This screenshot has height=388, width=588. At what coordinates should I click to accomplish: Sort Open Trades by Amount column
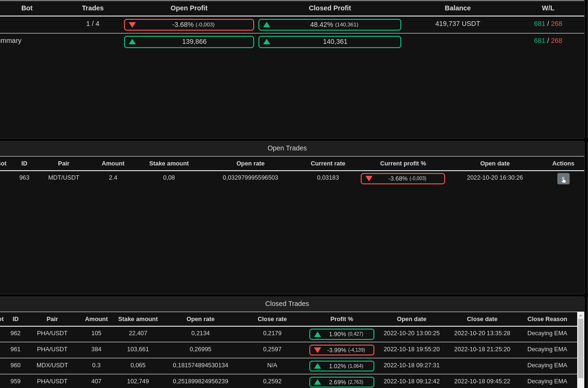113,164
